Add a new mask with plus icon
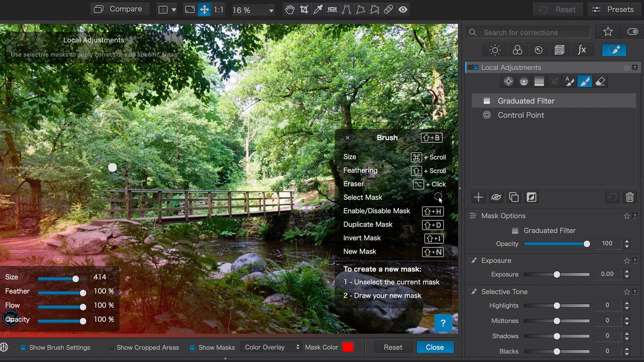Image resolution: width=644 pixels, height=362 pixels. 478,197
